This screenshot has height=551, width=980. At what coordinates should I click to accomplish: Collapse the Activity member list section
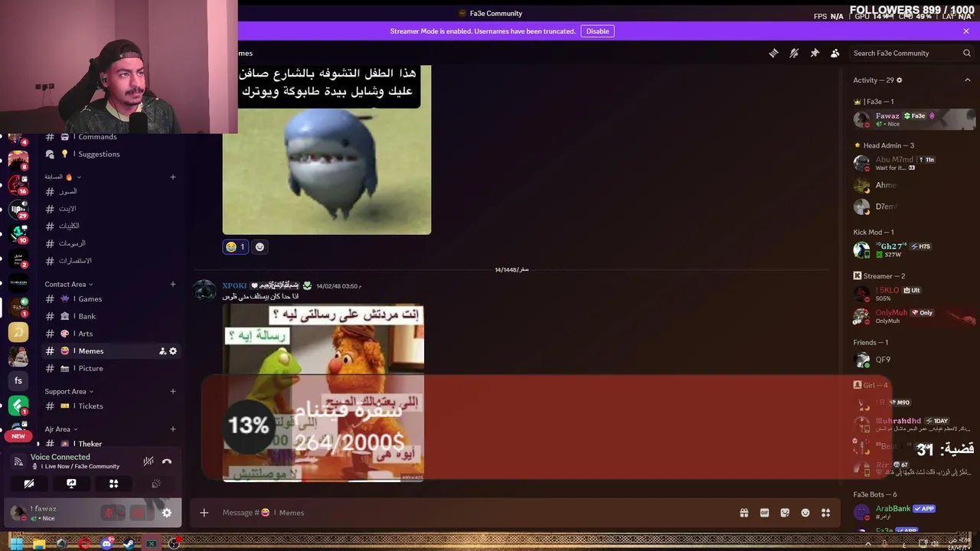pos(967,80)
